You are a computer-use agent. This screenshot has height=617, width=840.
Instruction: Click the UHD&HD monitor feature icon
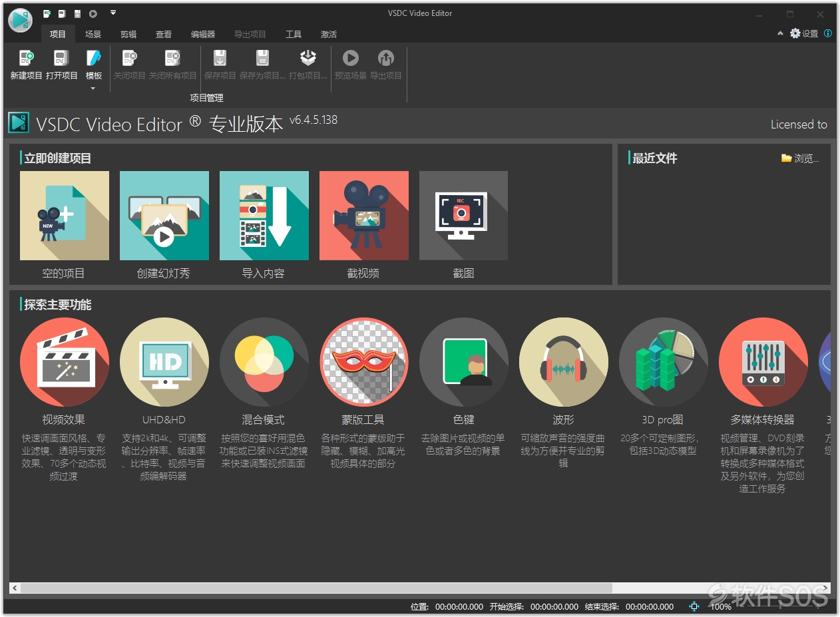pos(164,362)
